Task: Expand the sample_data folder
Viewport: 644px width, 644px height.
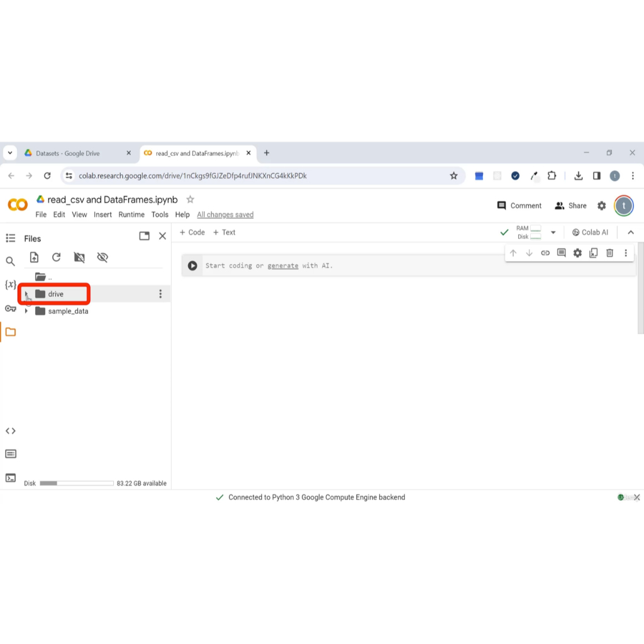Action: pyautogui.click(x=26, y=311)
